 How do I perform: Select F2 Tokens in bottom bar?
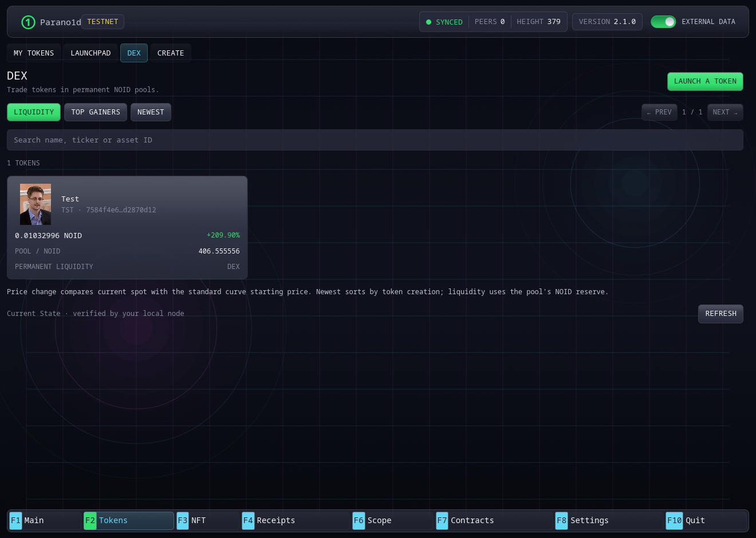point(128,520)
